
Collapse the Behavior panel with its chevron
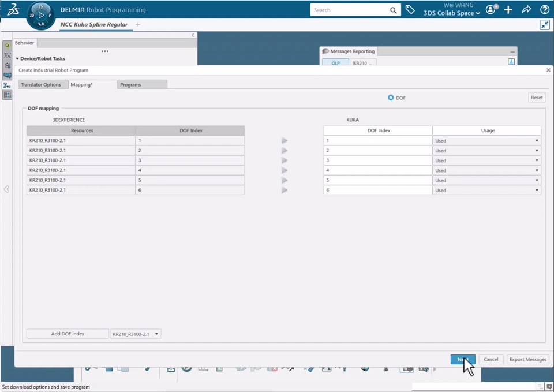tap(193, 35)
